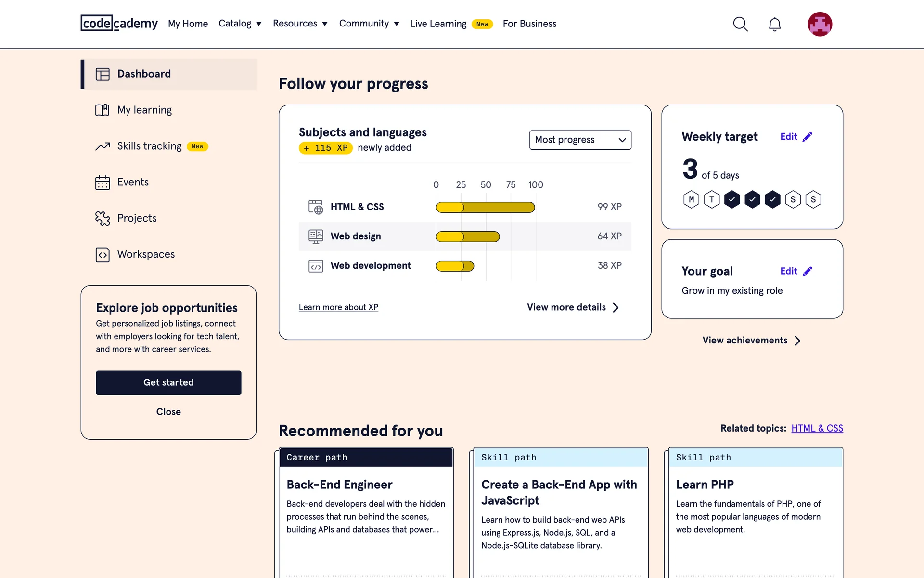924x578 pixels.
Task: Open the notifications bell
Action: click(x=774, y=24)
